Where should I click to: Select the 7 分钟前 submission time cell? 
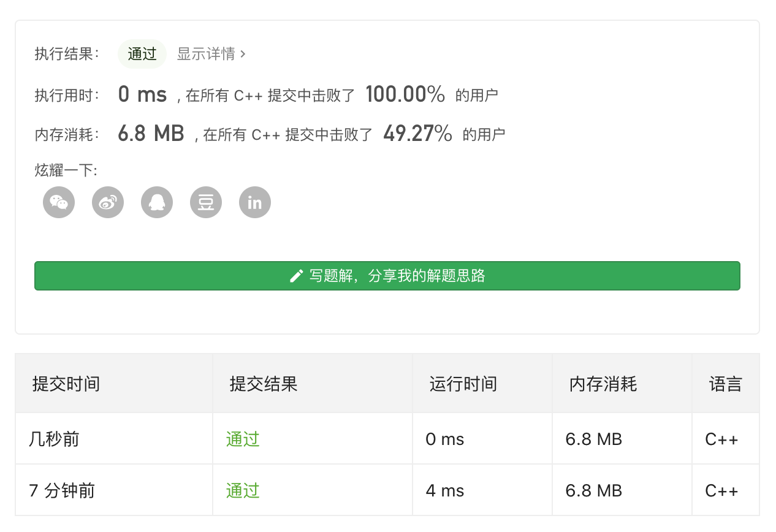(62, 491)
